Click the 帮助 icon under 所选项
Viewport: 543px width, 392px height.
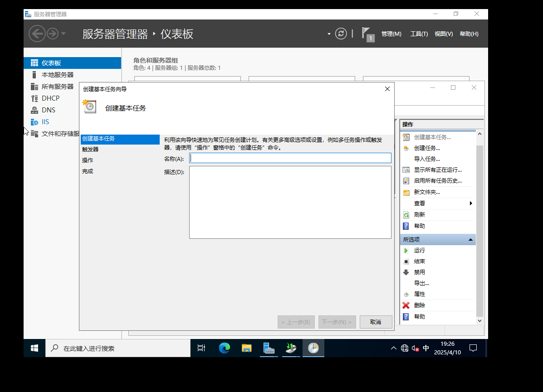pos(406,317)
